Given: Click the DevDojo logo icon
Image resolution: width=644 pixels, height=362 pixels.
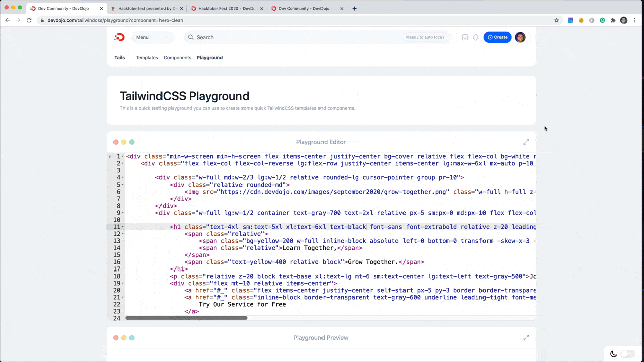Looking at the screenshot, I should pos(119,37).
